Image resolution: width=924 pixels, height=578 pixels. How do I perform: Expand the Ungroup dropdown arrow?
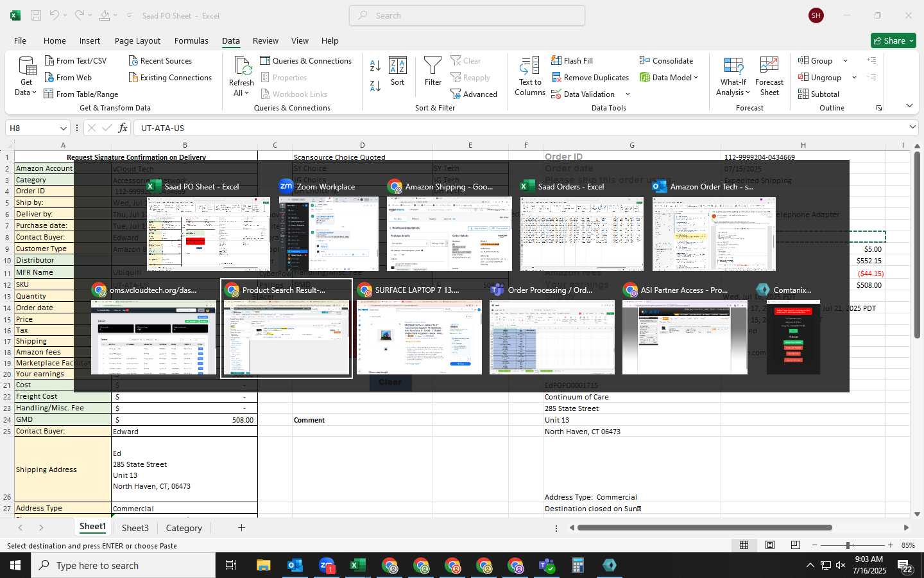tap(854, 78)
